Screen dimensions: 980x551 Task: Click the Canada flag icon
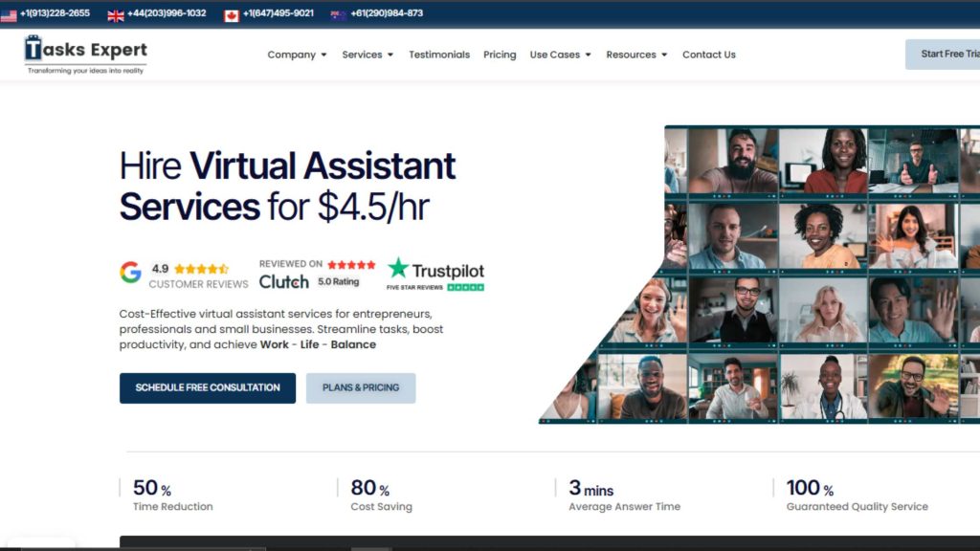(x=232, y=14)
